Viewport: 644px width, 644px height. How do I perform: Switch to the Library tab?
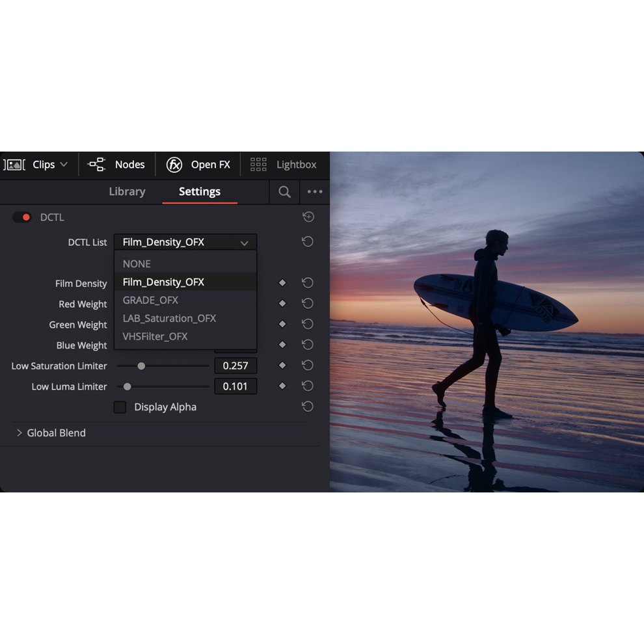click(x=127, y=192)
